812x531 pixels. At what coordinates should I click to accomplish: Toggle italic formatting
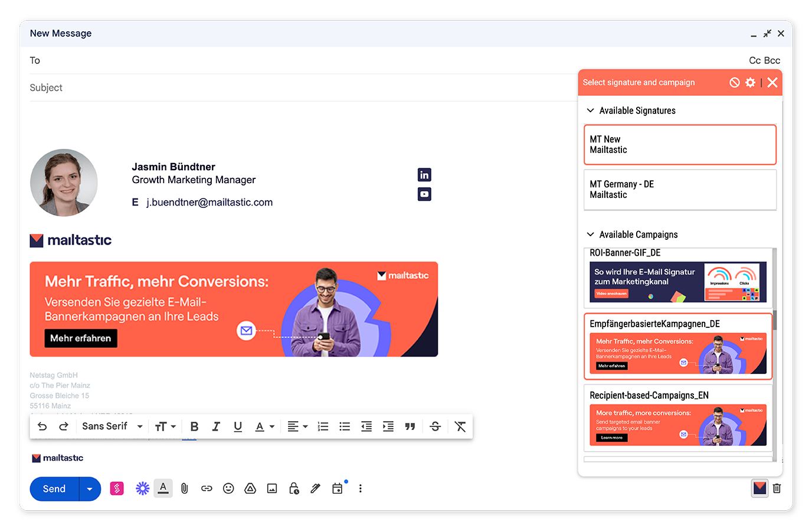tap(216, 426)
